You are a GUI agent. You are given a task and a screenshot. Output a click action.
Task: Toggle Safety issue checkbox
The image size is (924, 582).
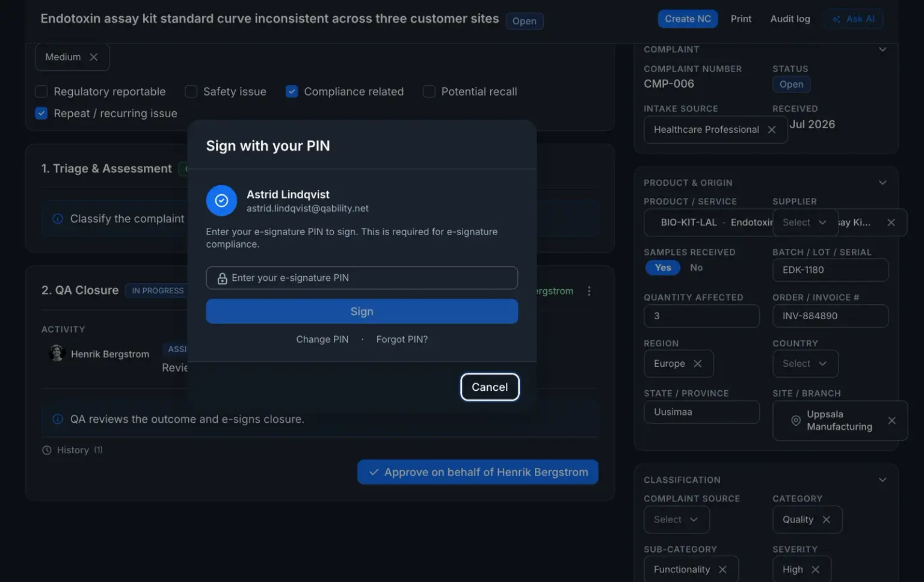click(x=191, y=91)
